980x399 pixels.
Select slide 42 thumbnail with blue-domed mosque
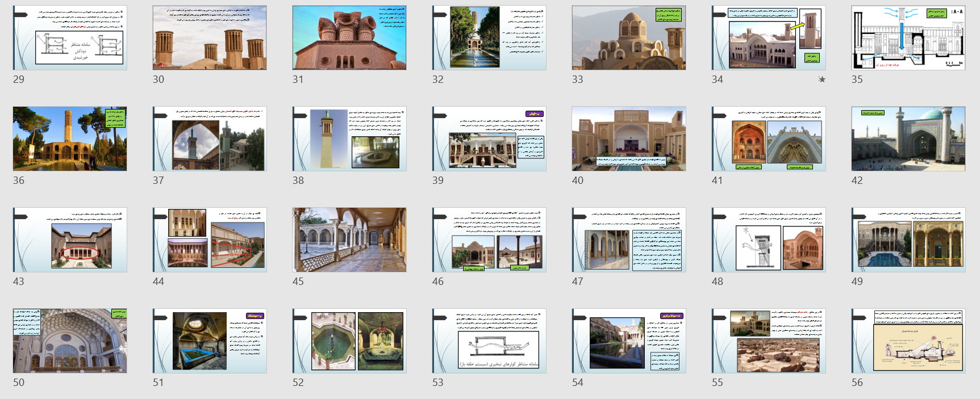[x=908, y=139]
